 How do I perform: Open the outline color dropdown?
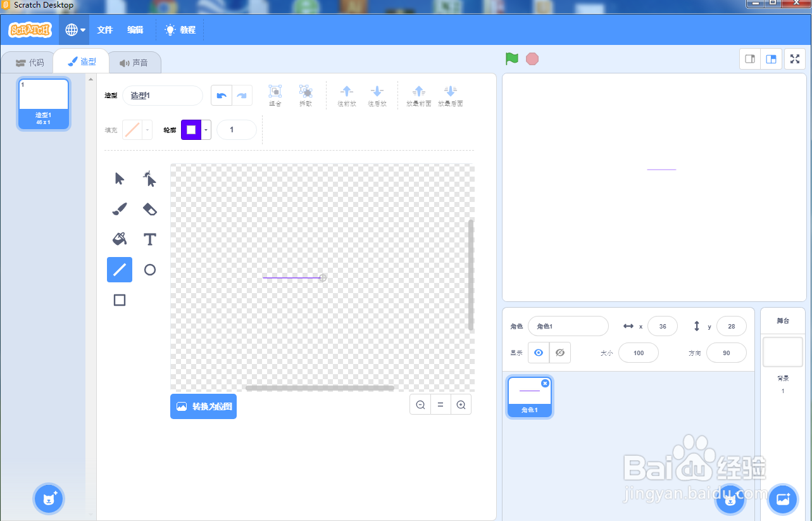click(205, 130)
